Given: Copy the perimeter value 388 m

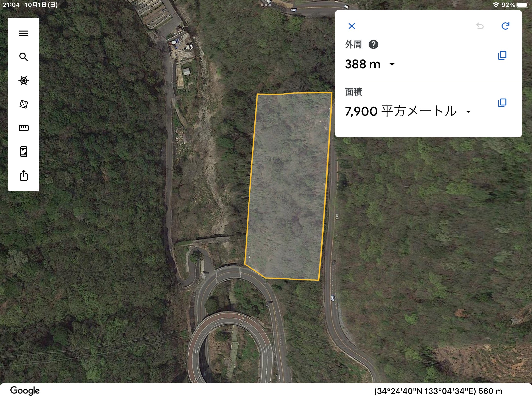Looking at the screenshot, I should [502, 56].
